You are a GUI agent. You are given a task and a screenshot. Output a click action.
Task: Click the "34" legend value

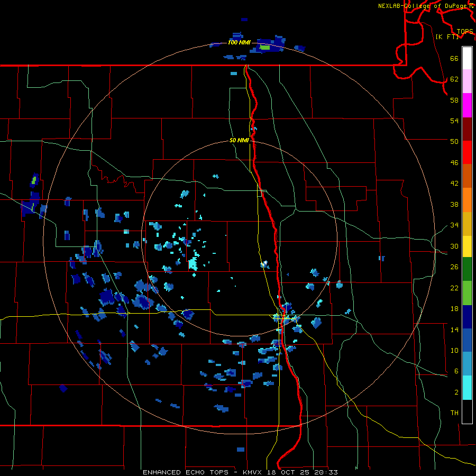454,225
